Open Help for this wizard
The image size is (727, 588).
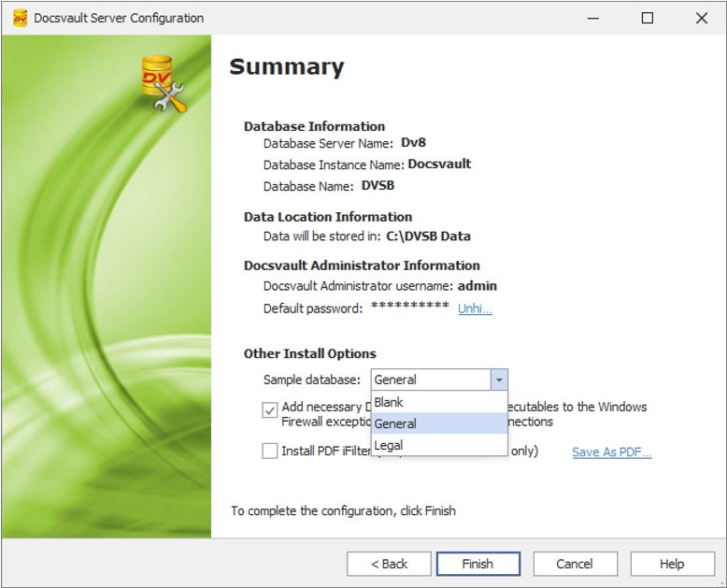[x=672, y=564]
